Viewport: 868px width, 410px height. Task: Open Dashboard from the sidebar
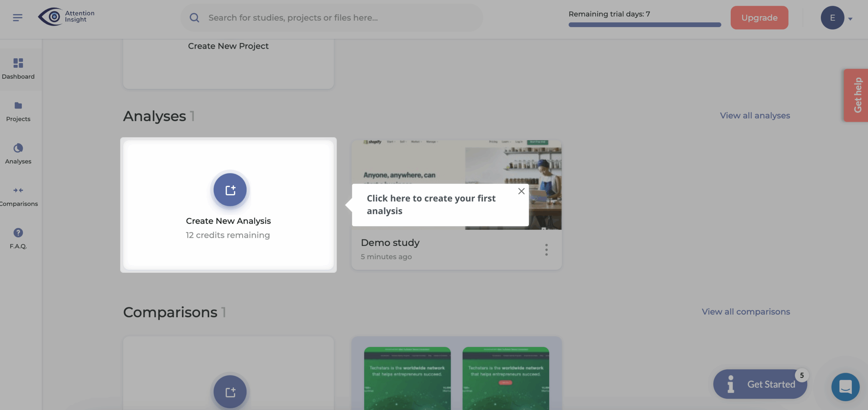pyautogui.click(x=18, y=69)
